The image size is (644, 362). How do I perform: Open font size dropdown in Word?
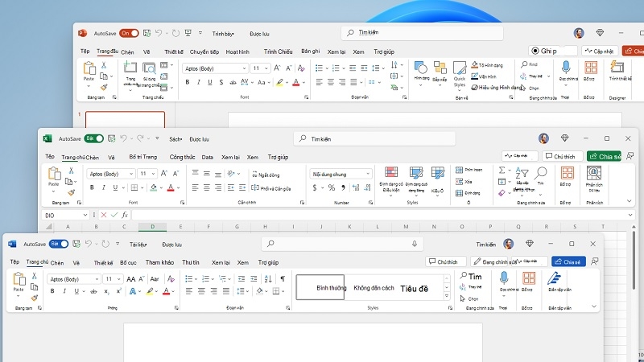point(118,279)
